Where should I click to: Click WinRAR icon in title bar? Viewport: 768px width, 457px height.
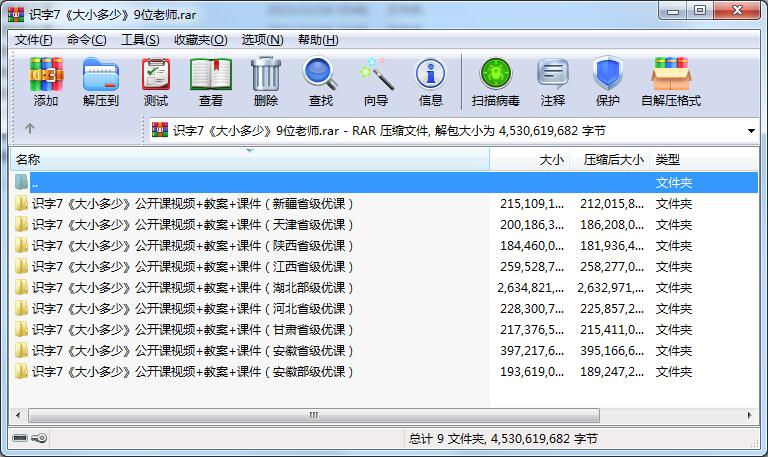(16, 15)
